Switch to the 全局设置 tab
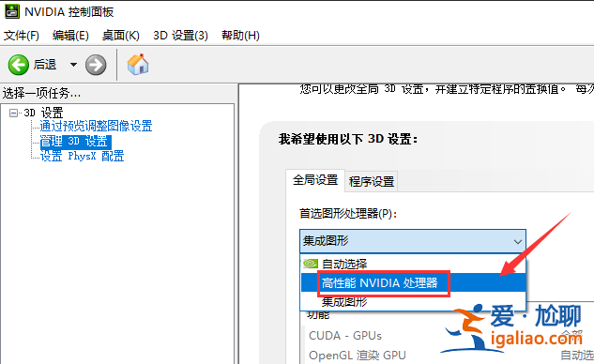Viewport: 594px width, 364px height. click(315, 180)
